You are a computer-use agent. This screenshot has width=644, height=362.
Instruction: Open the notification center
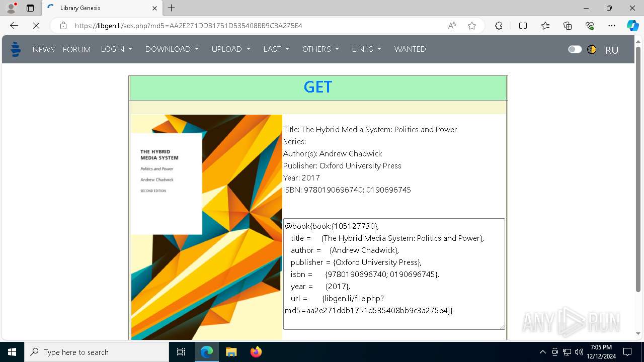[627, 352]
